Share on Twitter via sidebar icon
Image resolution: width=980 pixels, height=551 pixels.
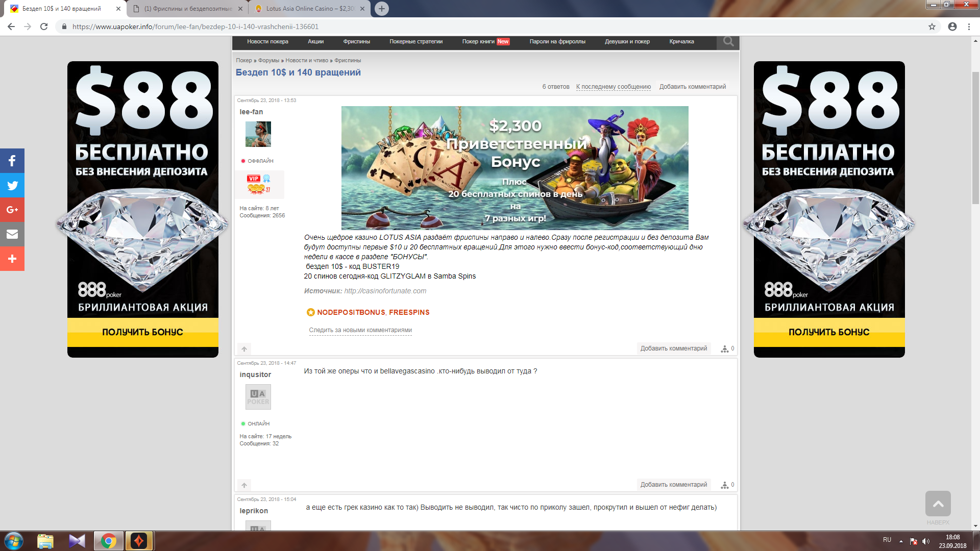coord(12,185)
